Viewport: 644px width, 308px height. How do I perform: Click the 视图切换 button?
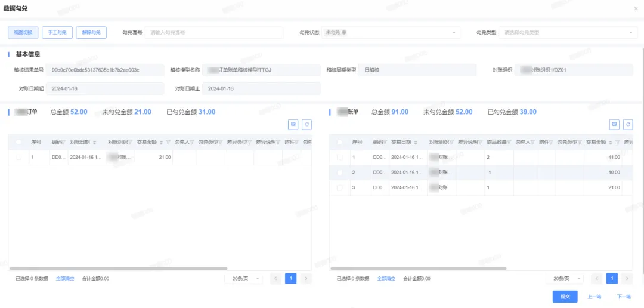tap(23, 32)
